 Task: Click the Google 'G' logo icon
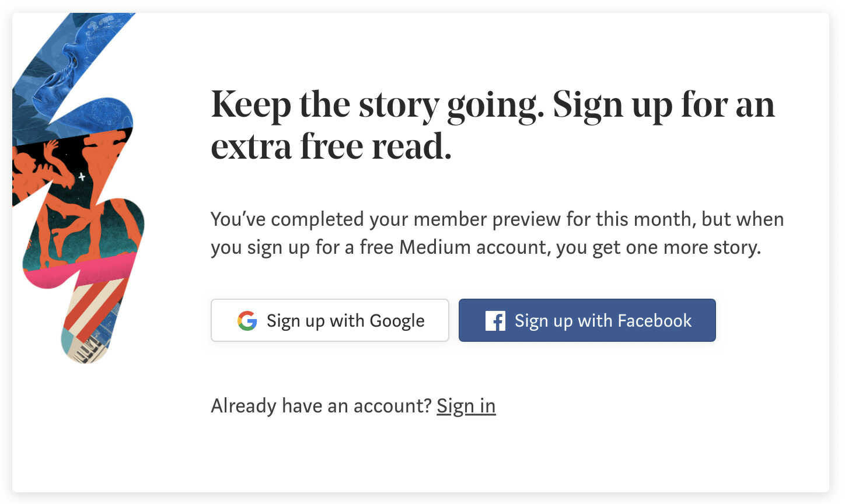(247, 321)
